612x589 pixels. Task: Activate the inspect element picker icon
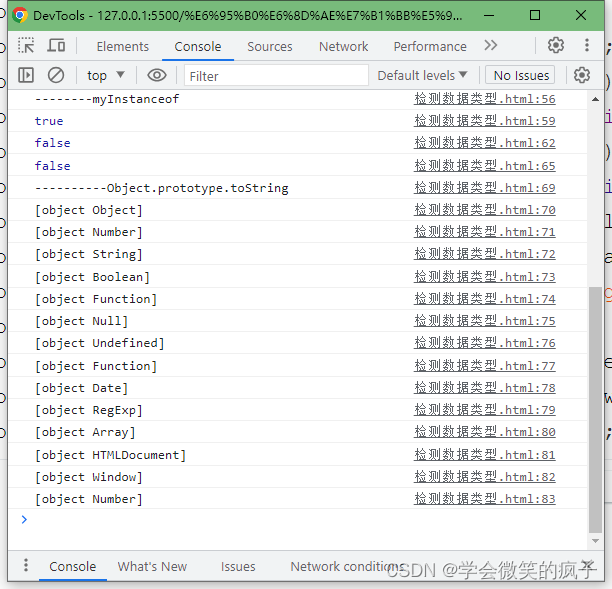(26, 46)
